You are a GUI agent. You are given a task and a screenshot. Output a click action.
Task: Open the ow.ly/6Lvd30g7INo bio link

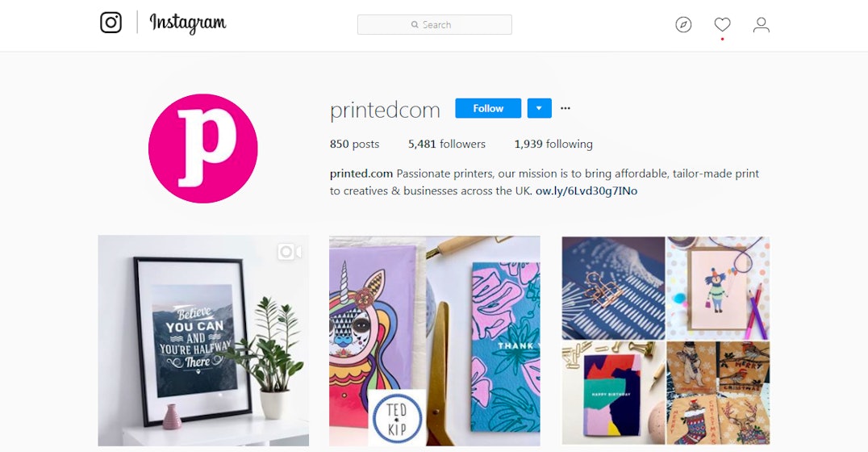tap(586, 190)
